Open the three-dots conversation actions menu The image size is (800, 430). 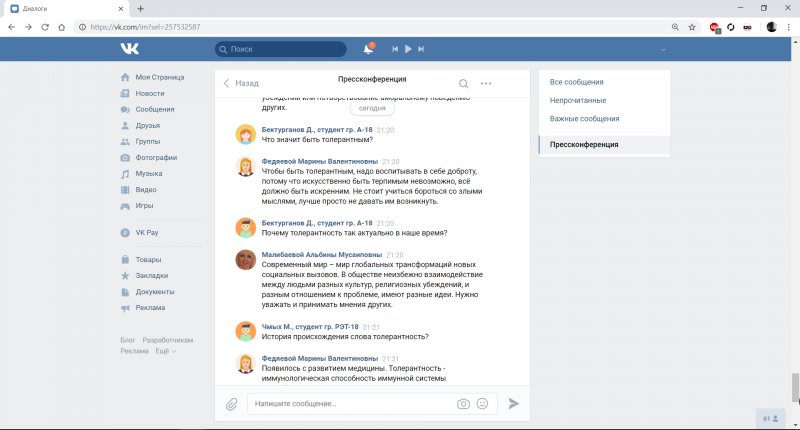coord(486,84)
